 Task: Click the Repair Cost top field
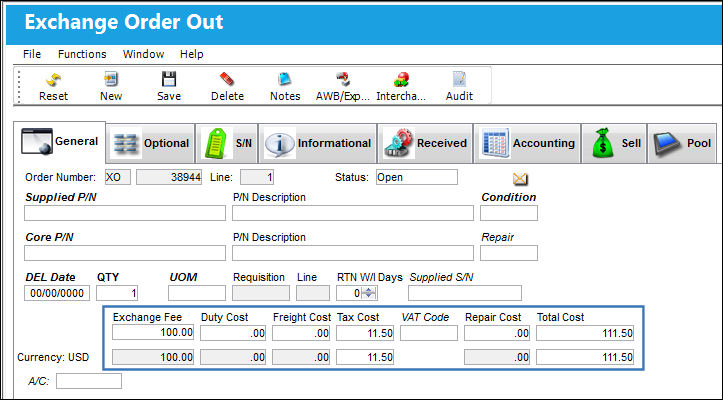tap(497, 333)
